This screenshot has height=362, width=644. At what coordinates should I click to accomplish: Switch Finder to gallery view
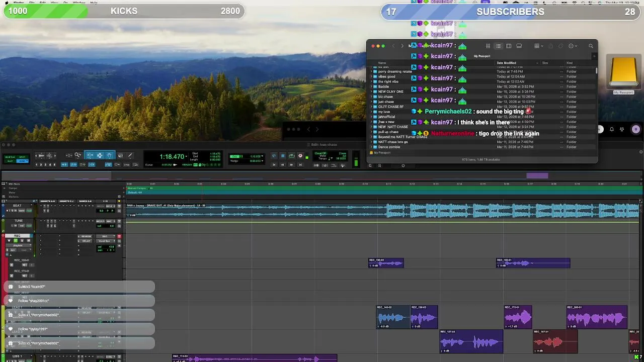(x=519, y=46)
